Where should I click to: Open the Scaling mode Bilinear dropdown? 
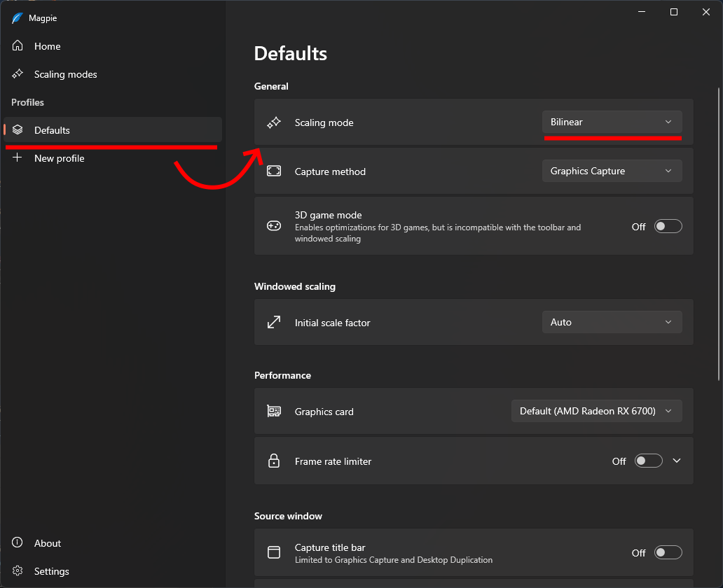[612, 122]
